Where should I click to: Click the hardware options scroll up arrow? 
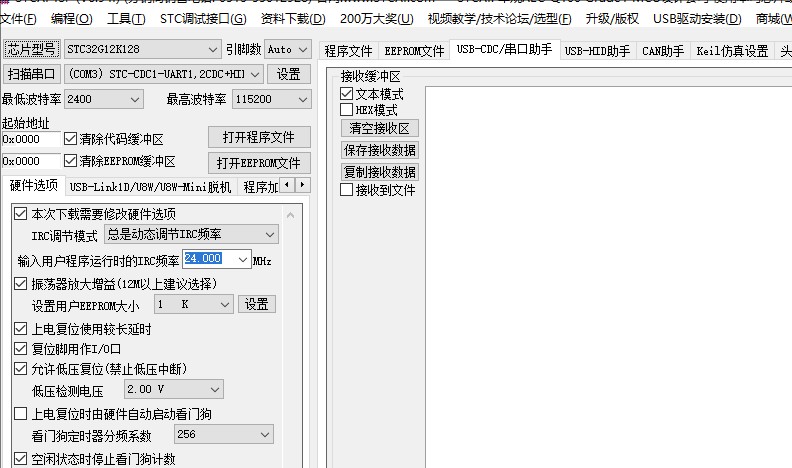pyautogui.click(x=290, y=215)
